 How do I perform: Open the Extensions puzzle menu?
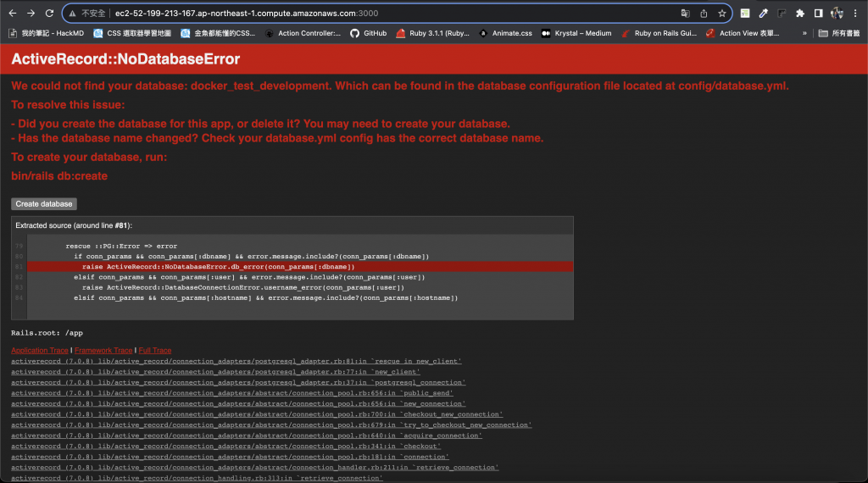800,14
